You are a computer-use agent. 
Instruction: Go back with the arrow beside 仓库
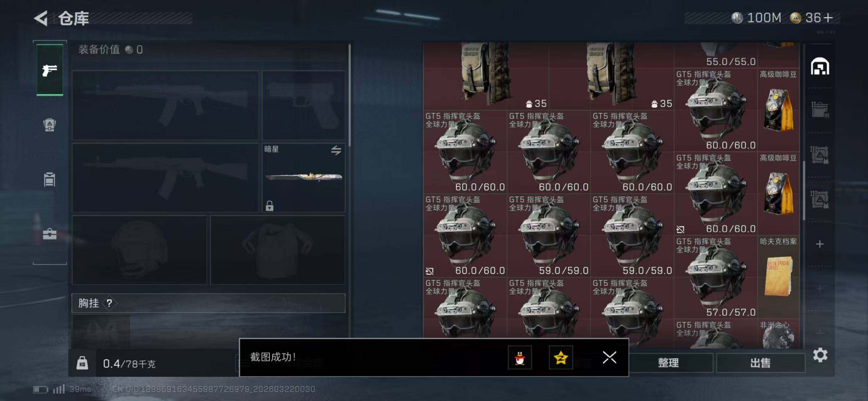point(41,18)
